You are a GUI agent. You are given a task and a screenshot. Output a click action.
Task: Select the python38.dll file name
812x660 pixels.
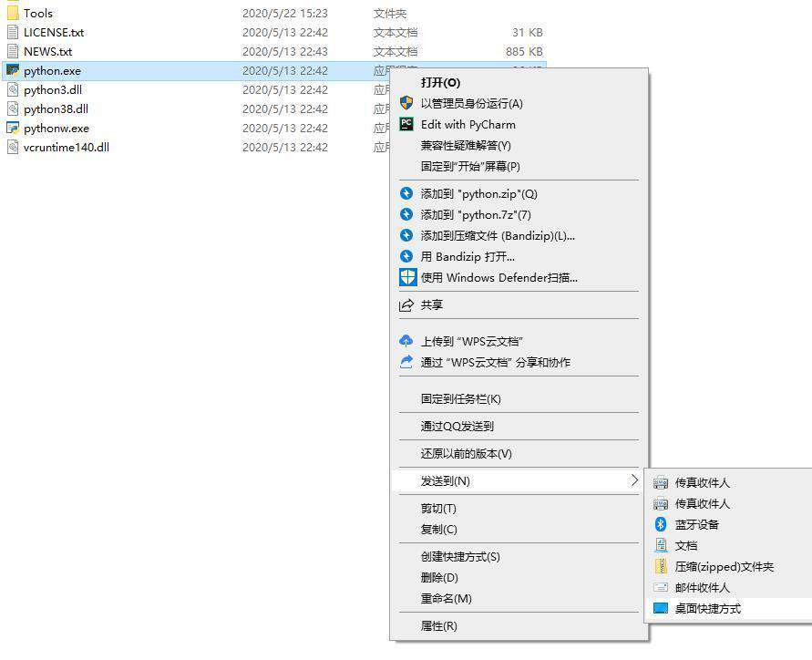[x=56, y=109]
